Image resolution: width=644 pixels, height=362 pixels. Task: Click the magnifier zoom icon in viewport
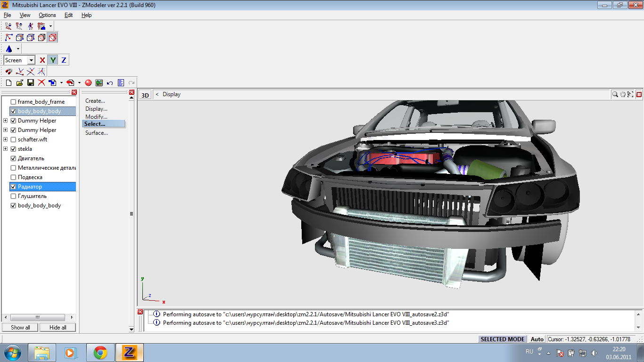615,94
